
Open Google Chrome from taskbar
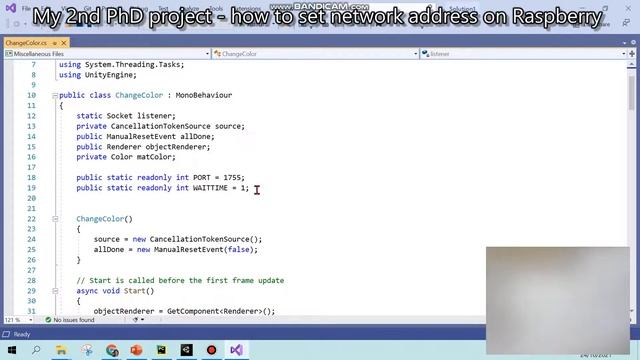click(112, 350)
